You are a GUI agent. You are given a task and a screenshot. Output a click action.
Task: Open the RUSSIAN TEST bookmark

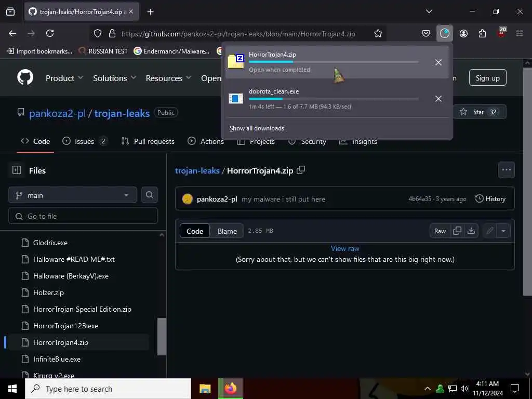click(x=103, y=51)
